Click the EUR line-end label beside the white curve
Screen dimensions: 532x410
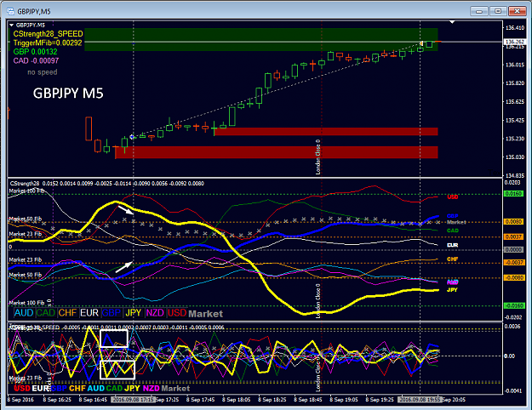453,245
